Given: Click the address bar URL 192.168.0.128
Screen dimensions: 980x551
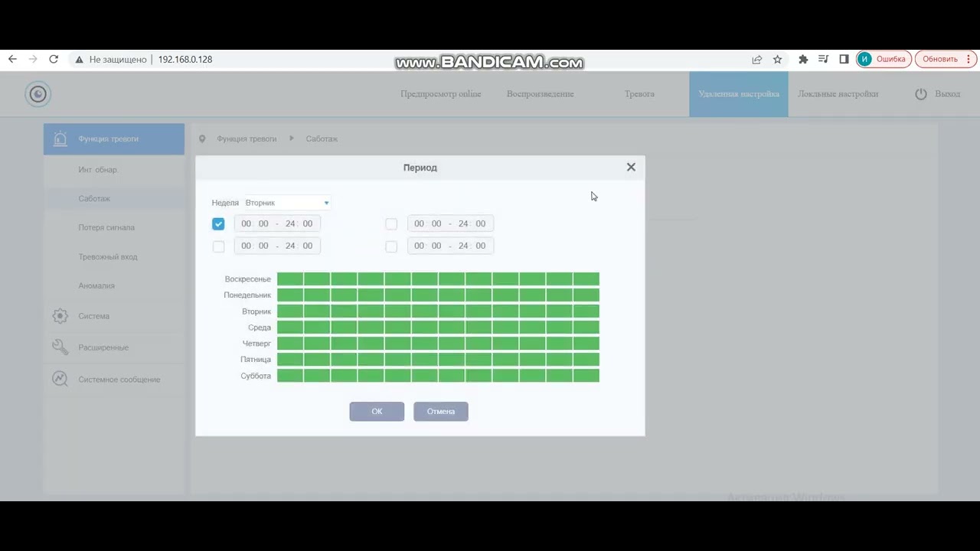Looking at the screenshot, I should [x=185, y=59].
